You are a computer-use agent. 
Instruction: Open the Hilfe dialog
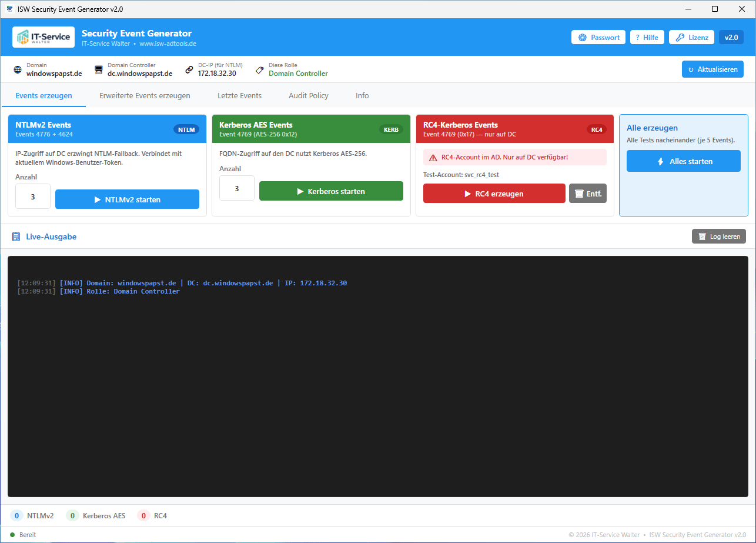[x=647, y=37]
